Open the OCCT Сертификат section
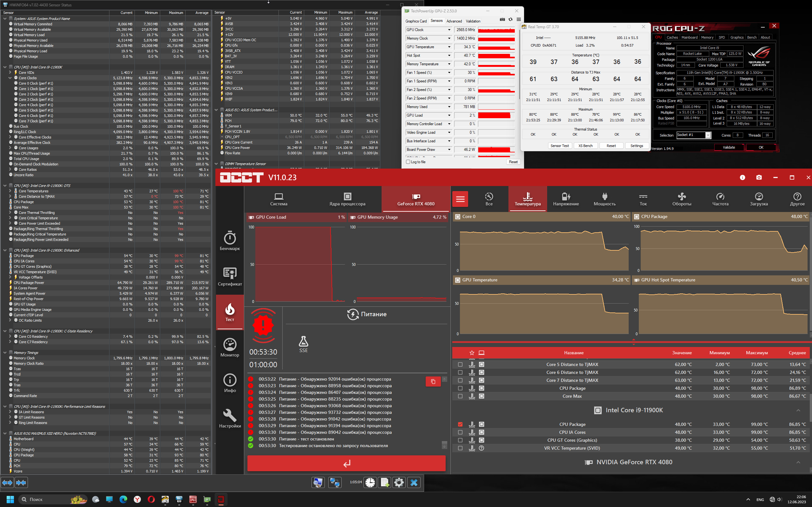Viewport: 812px width, 507px height. pyautogui.click(x=230, y=276)
